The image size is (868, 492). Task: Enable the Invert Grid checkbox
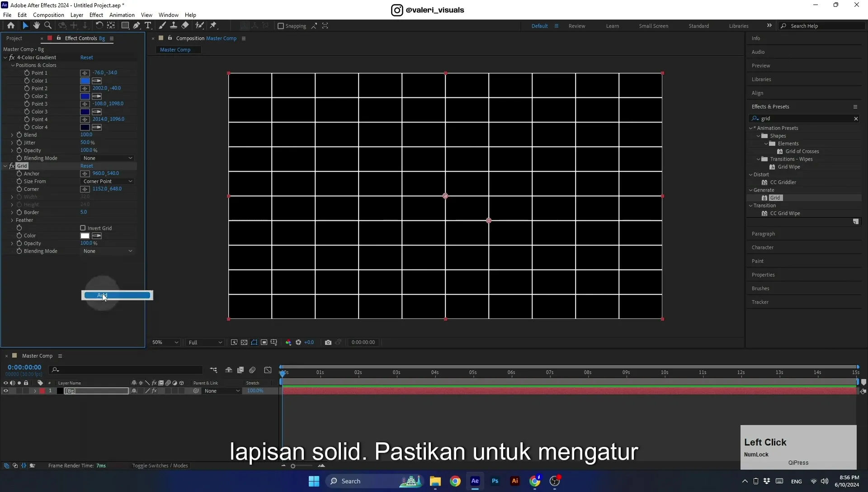(83, 228)
